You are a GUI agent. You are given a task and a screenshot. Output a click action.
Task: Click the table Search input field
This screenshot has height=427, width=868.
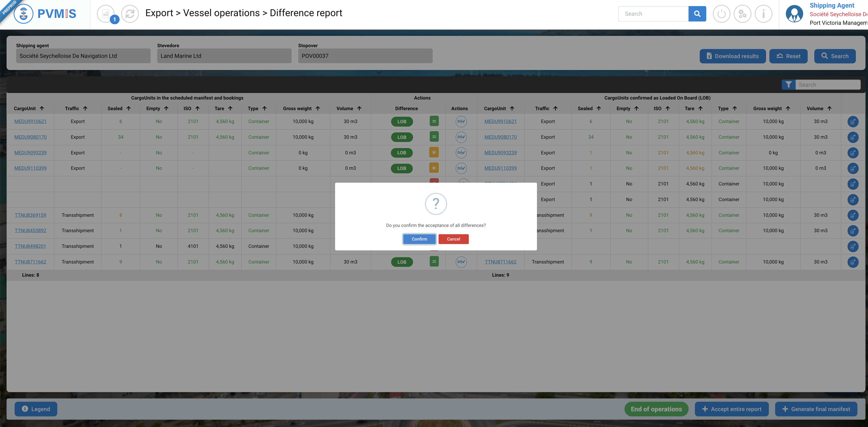[827, 85]
